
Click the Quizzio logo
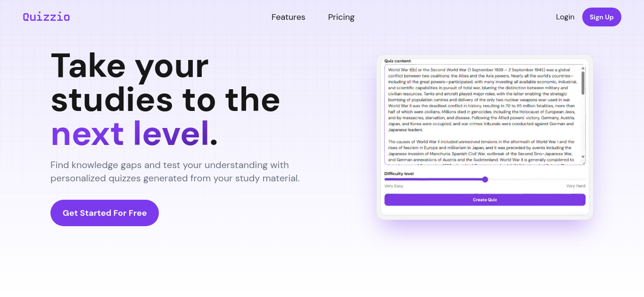point(46,17)
